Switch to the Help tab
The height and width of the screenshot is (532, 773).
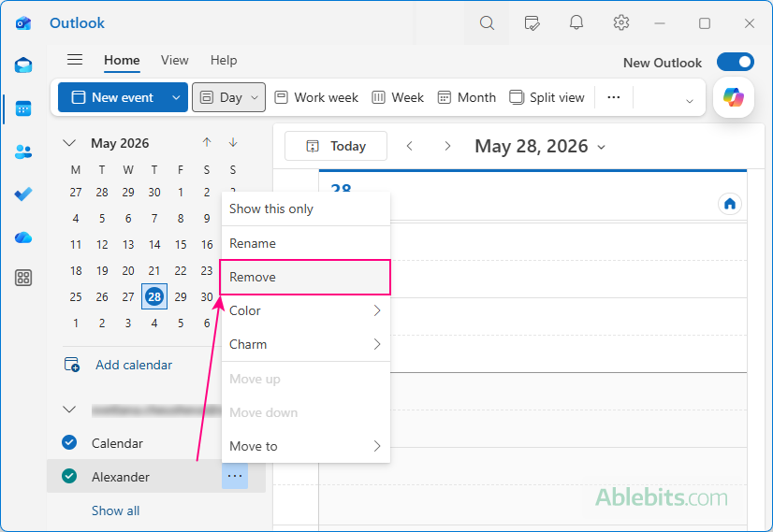[224, 60]
